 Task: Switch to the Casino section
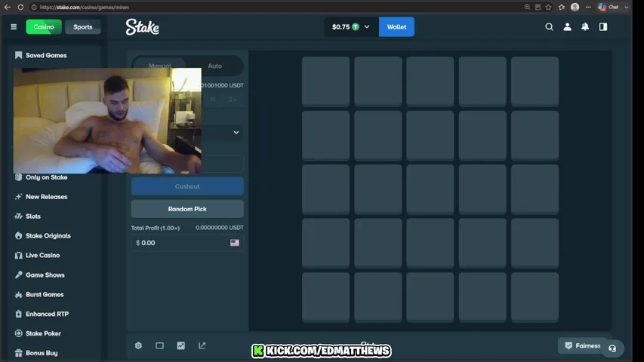[x=44, y=26]
